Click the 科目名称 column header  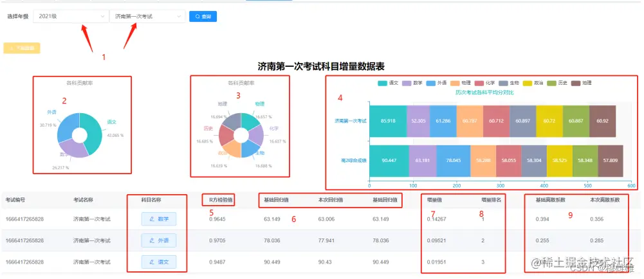(x=151, y=200)
